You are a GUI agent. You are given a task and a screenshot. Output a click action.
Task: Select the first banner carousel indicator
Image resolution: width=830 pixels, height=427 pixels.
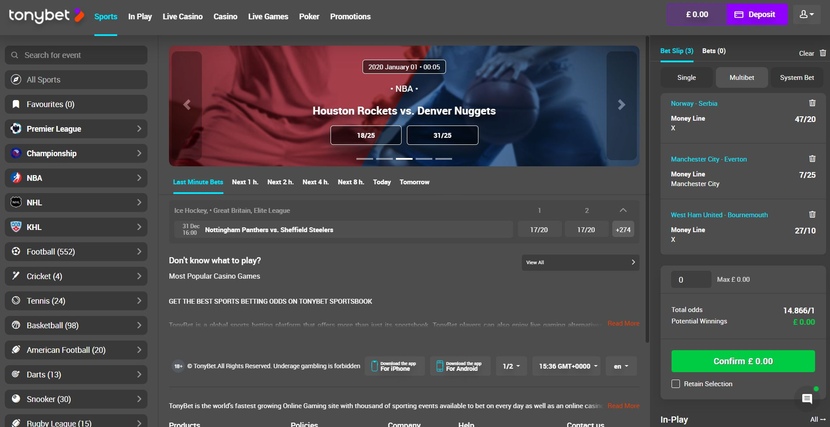365,159
